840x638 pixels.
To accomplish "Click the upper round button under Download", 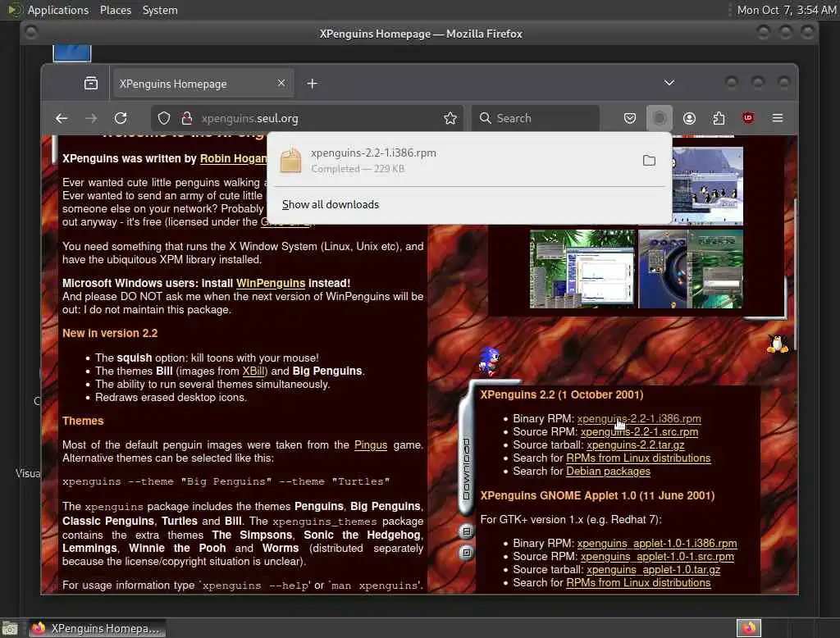I will click(x=466, y=531).
